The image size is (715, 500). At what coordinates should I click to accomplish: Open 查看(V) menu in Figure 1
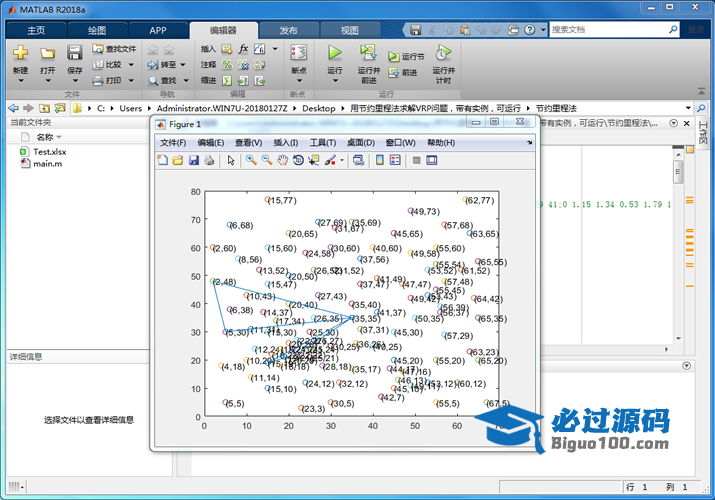(249, 143)
